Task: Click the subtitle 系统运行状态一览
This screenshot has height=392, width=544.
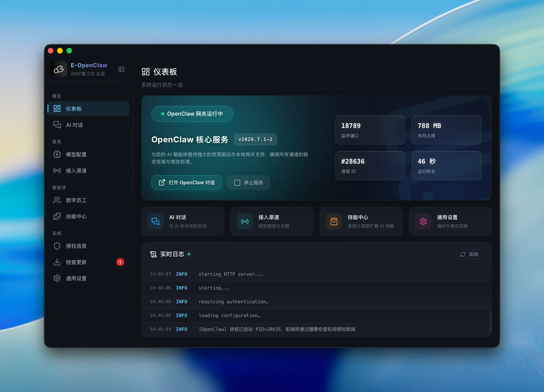Action: (x=162, y=85)
